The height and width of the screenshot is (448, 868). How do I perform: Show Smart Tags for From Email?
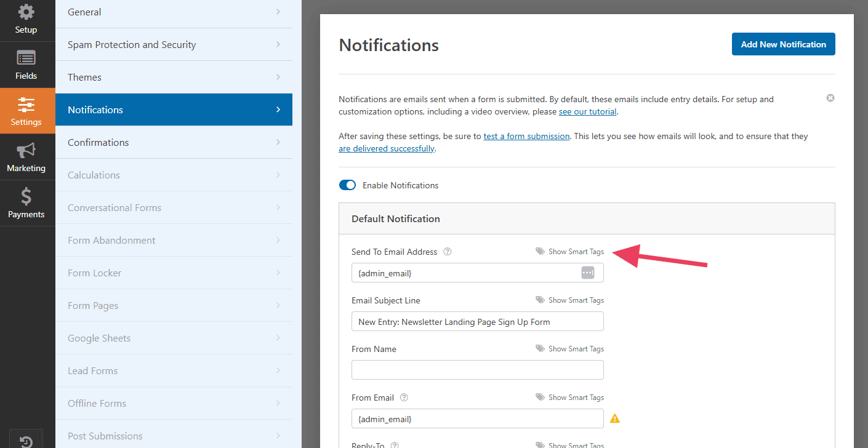pos(570,398)
